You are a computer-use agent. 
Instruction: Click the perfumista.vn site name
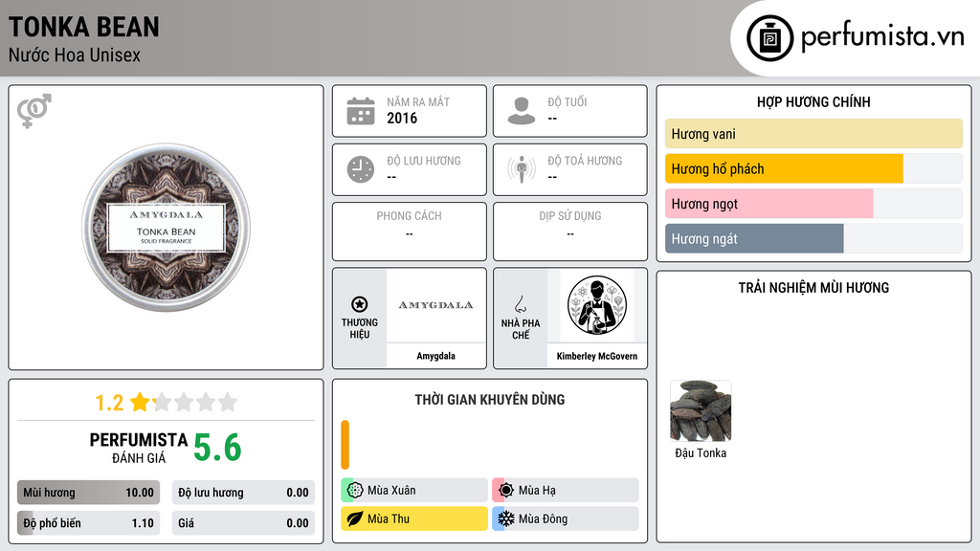coord(882,36)
